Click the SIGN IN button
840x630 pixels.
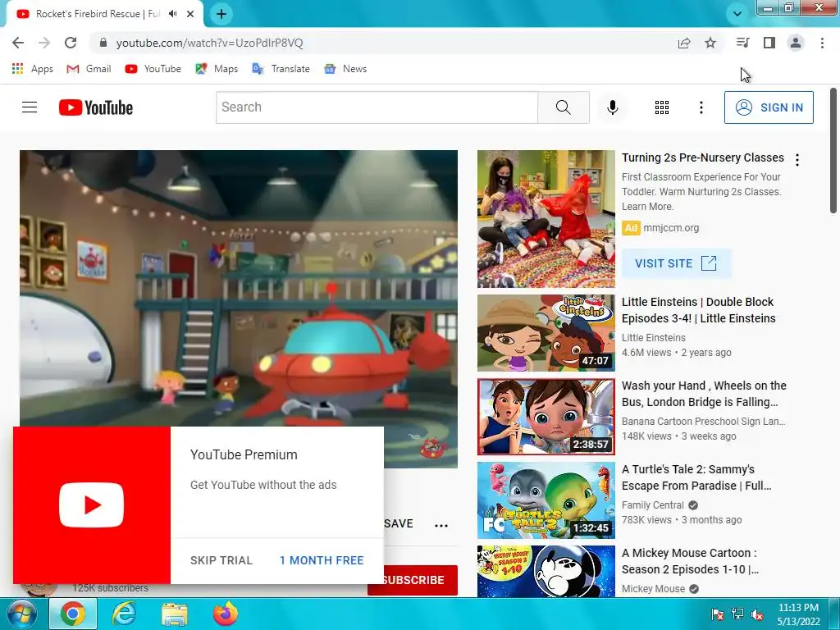(769, 107)
